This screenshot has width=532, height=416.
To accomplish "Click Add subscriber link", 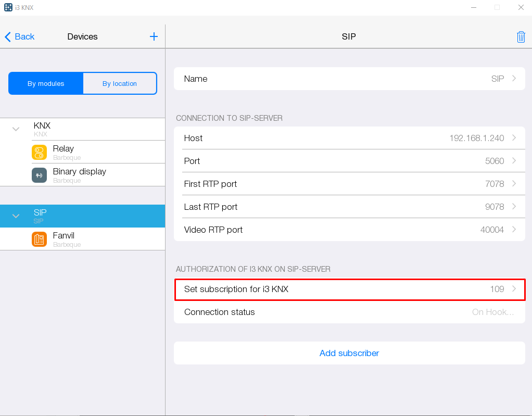I will pyautogui.click(x=349, y=353).
